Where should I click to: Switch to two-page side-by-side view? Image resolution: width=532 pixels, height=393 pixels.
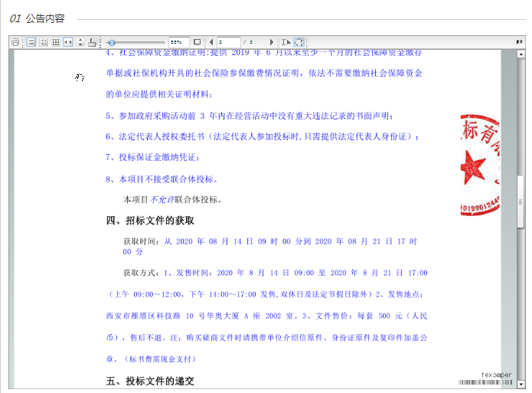coord(44,42)
